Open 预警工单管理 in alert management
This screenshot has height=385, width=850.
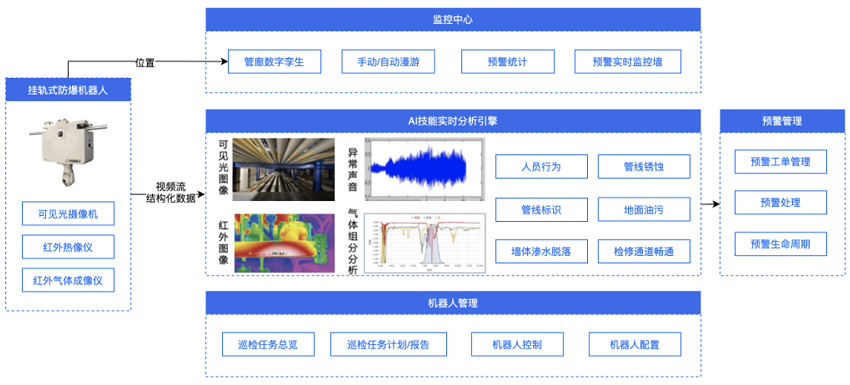(x=781, y=162)
